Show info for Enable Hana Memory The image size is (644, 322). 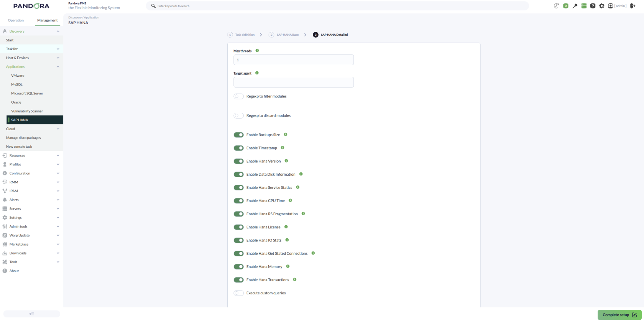click(288, 266)
